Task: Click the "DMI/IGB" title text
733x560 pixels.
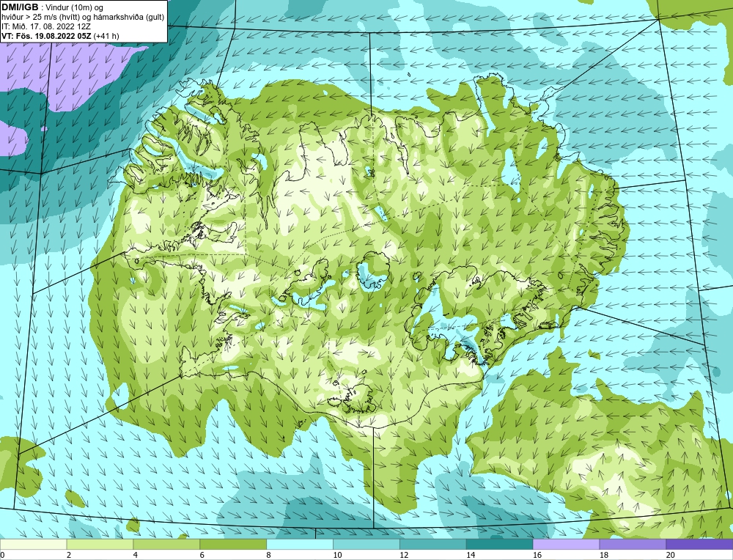Action: click(x=20, y=7)
